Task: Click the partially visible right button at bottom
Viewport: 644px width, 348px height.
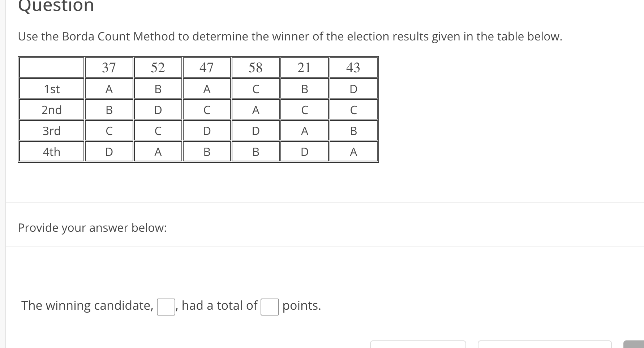Action: [544, 345]
